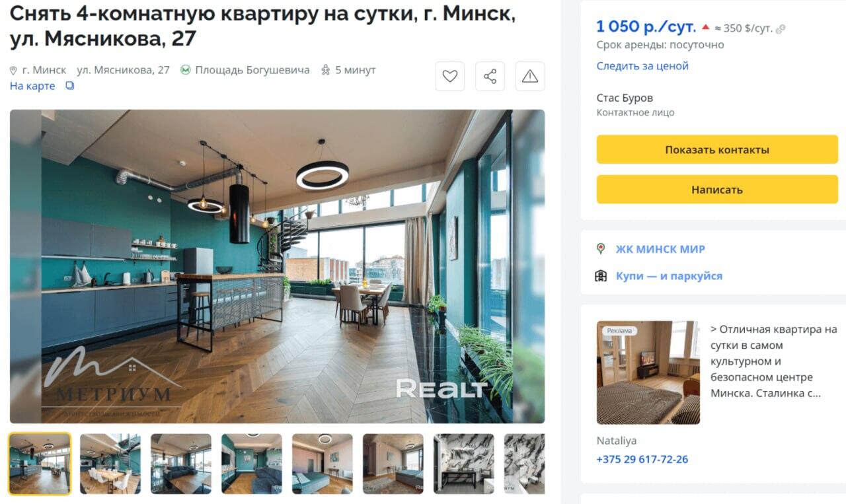Click the warning triangle report icon
Image resolution: width=846 pixels, height=504 pixels.
point(530,77)
